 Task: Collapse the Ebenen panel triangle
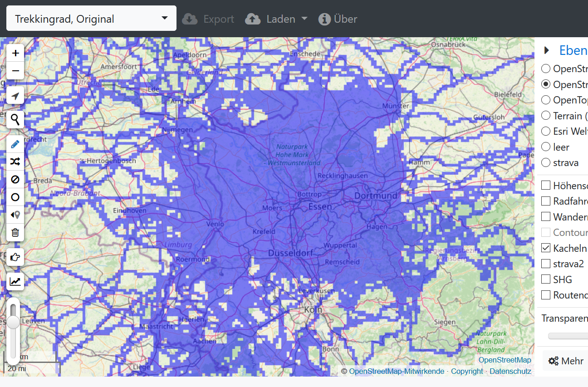coord(547,50)
